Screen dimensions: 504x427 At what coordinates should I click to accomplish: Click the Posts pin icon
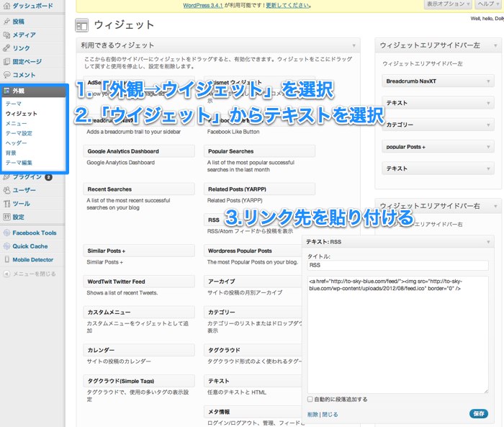6,22
